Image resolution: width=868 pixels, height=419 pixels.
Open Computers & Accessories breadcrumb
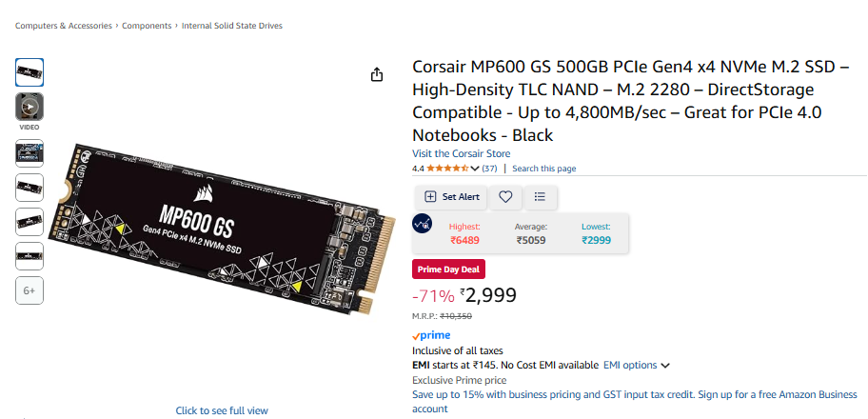(x=64, y=26)
